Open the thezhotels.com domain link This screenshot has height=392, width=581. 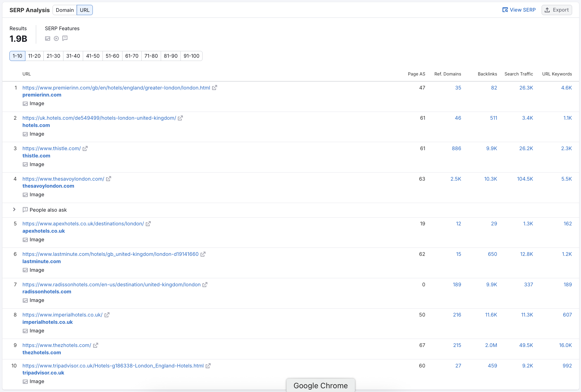pyautogui.click(x=42, y=352)
